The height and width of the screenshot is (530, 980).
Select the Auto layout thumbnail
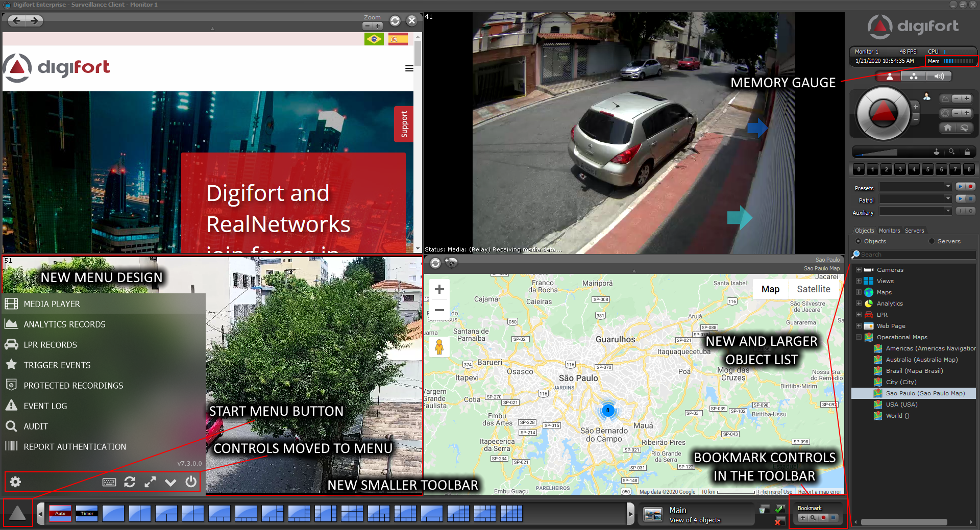pyautogui.click(x=60, y=513)
